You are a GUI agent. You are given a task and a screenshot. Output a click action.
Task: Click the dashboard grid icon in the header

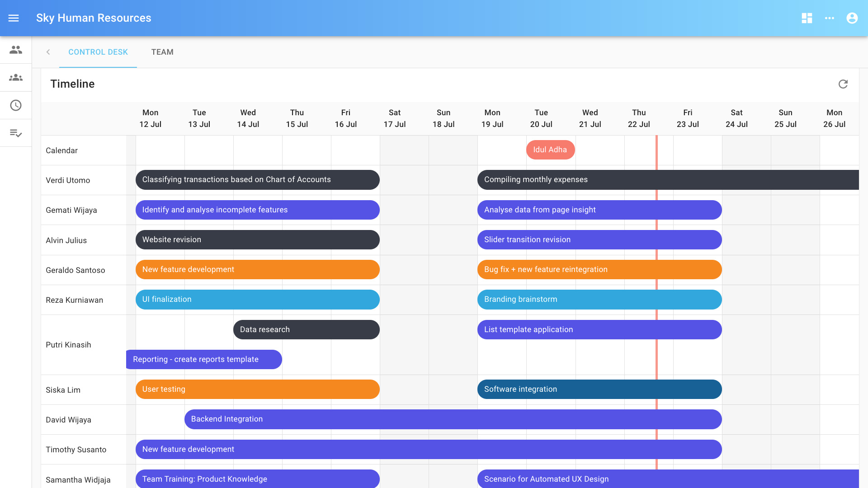[x=807, y=18]
